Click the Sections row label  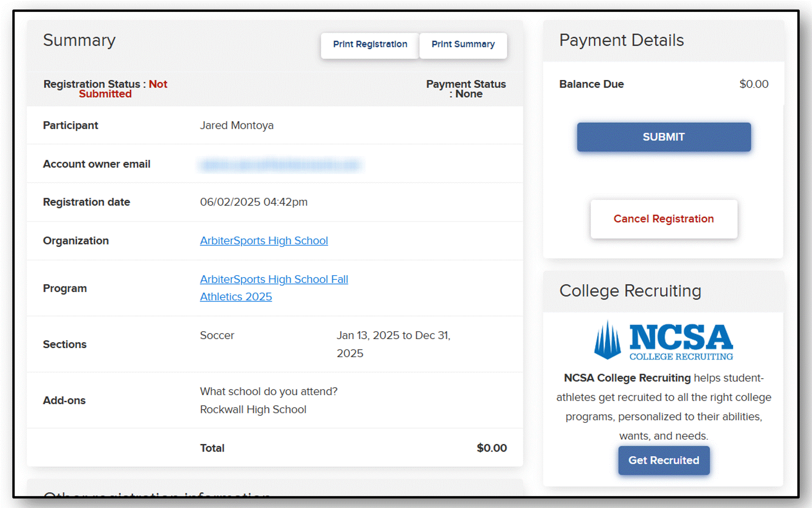point(65,344)
